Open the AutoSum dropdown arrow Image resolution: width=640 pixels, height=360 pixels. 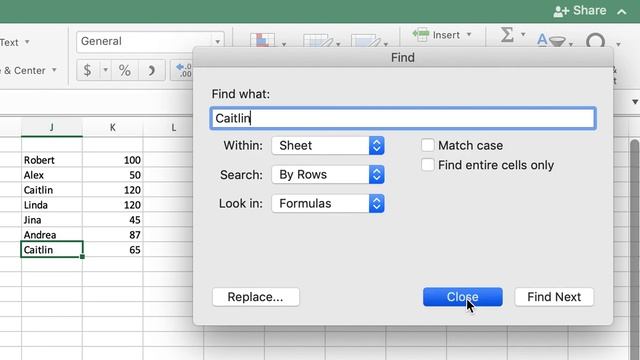(x=523, y=35)
